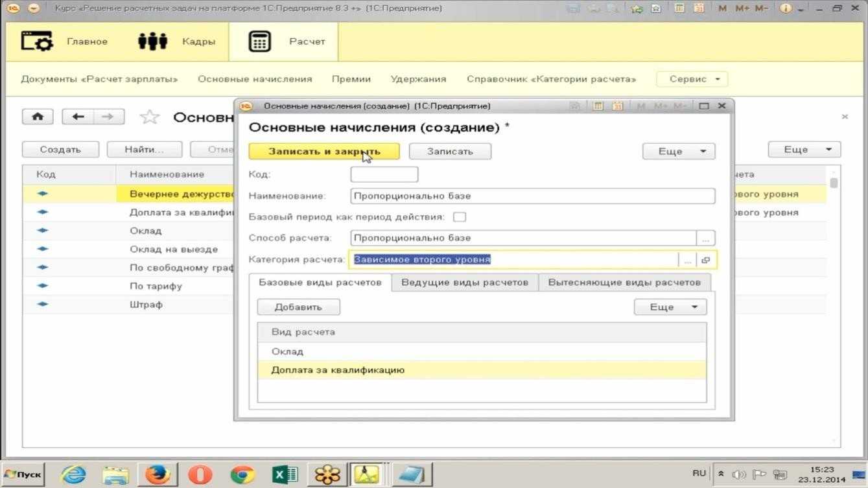Click the M- button in title bar
The image size is (868, 488).
coord(762,8)
